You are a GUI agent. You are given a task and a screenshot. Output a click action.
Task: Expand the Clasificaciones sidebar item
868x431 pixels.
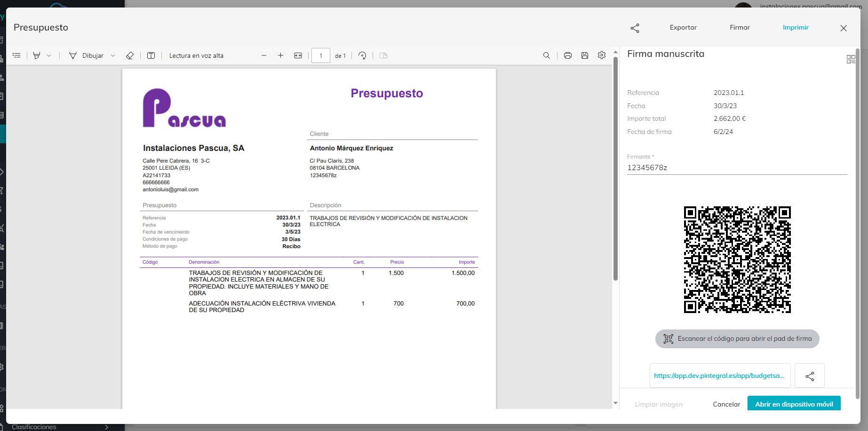pyautogui.click(x=107, y=427)
